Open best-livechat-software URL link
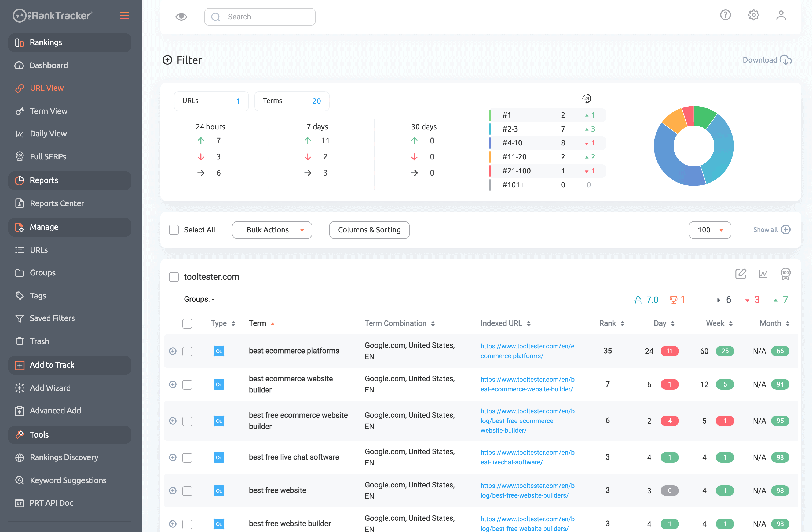Image resolution: width=812 pixels, height=532 pixels. click(x=527, y=457)
